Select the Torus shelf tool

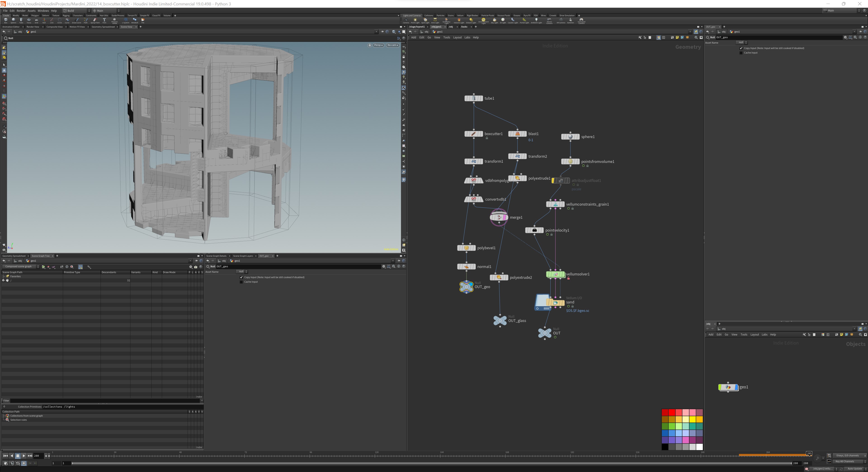(x=29, y=21)
